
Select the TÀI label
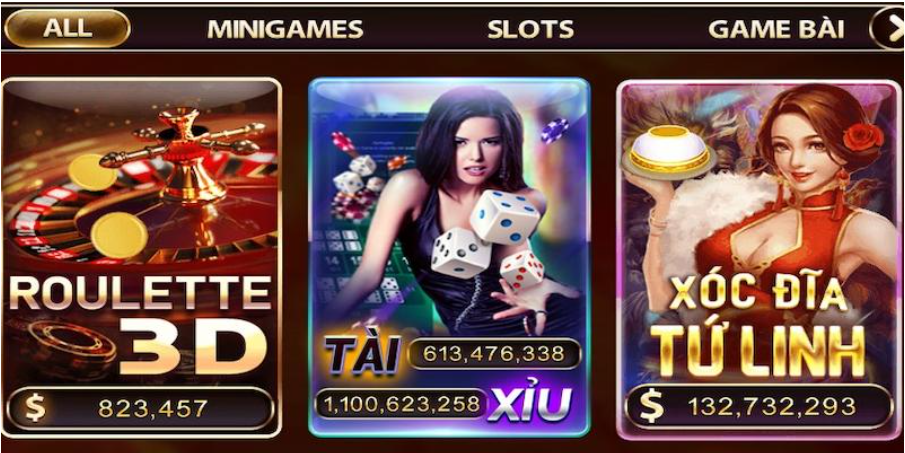point(363,354)
